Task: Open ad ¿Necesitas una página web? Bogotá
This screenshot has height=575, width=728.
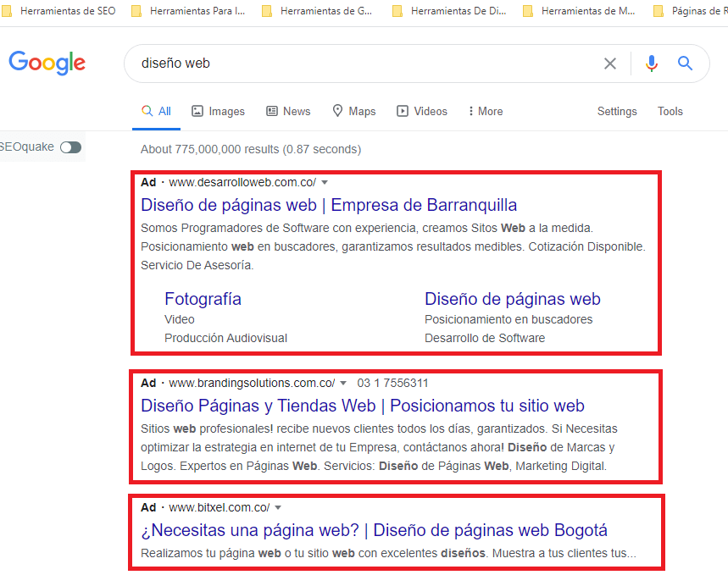Action: 375,530
